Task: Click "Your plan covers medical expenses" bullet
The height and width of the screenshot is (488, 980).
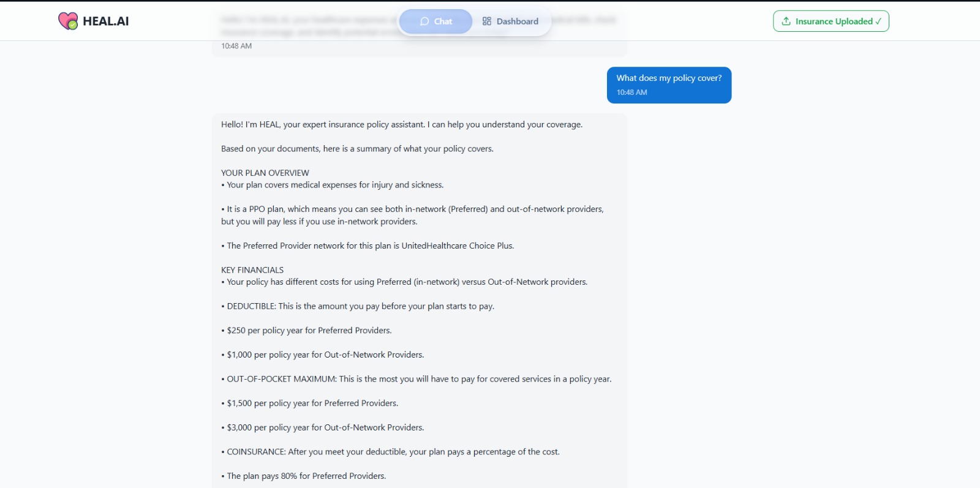Action: (333, 185)
